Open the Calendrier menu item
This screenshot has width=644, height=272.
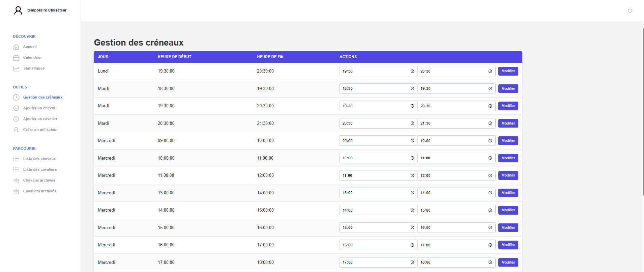pyautogui.click(x=32, y=58)
